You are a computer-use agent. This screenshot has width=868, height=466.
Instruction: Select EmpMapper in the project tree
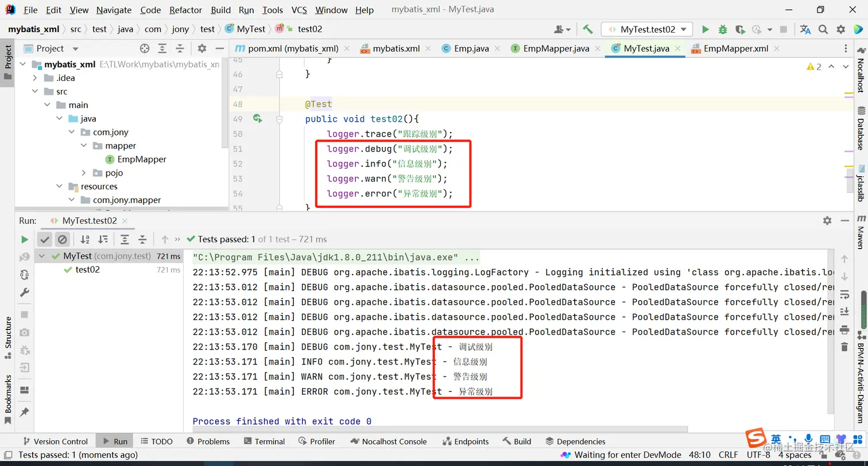pos(142,160)
